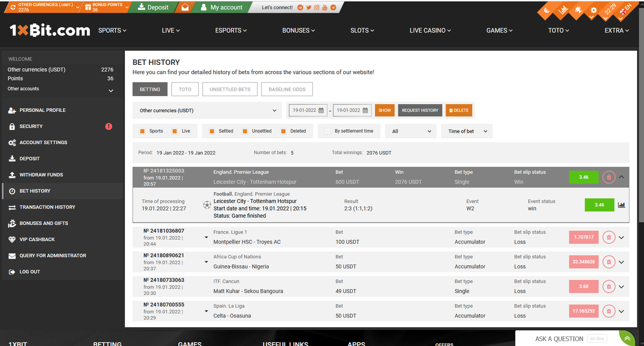Open the Twitter social link

pyautogui.click(x=309, y=8)
